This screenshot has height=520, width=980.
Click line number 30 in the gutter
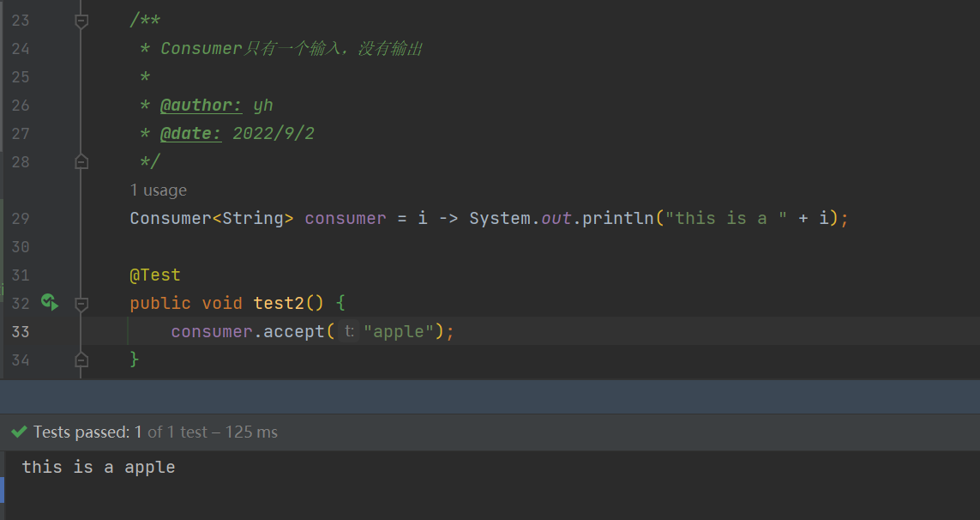pyautogui.click(x=21, y=246)
